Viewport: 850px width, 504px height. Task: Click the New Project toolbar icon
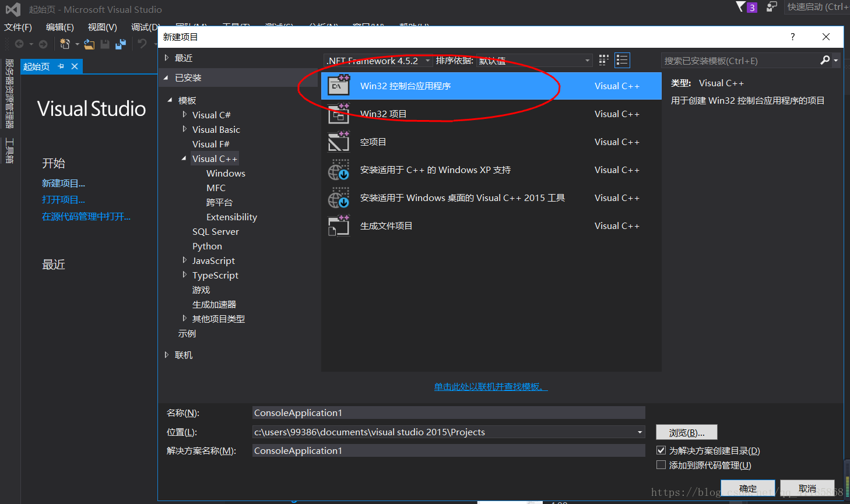click(x=65, y=44)
